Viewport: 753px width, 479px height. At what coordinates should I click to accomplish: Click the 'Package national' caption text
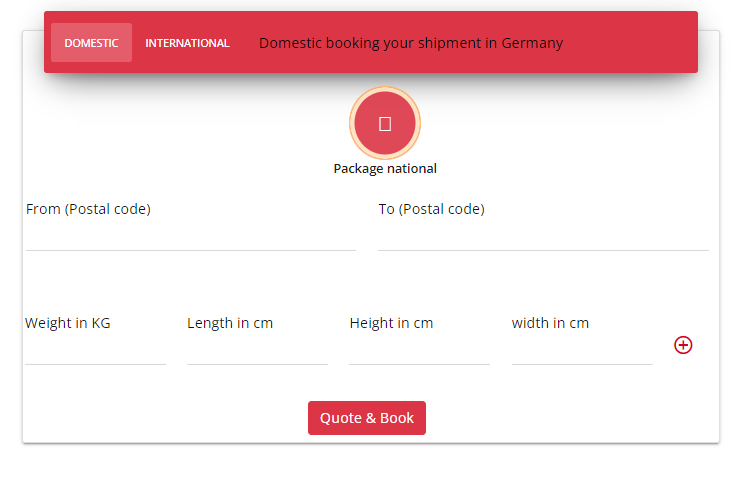pos(385,169)
